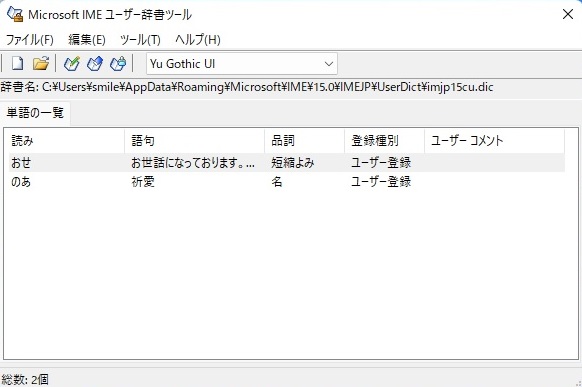Click the お世話になっております。… phrase cell
582x387 pixels.
193,163
